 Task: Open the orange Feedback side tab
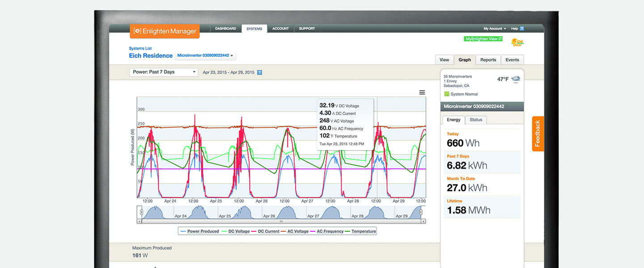(x=538, y=134)
